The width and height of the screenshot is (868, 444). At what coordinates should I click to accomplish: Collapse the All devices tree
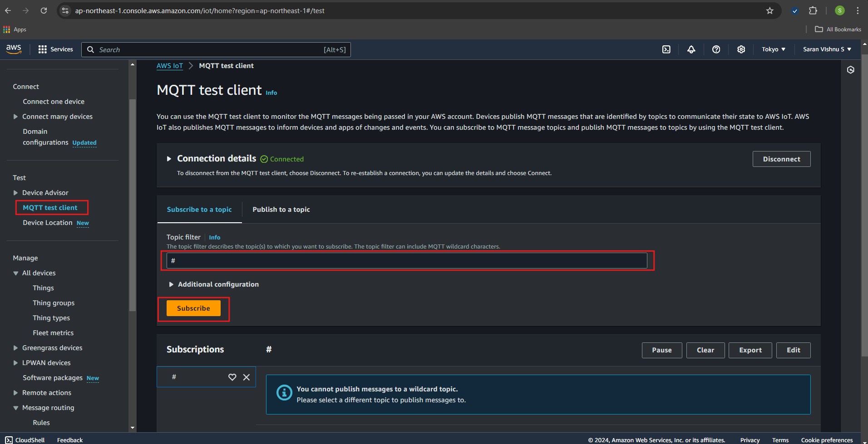click(x=16, y=273)
